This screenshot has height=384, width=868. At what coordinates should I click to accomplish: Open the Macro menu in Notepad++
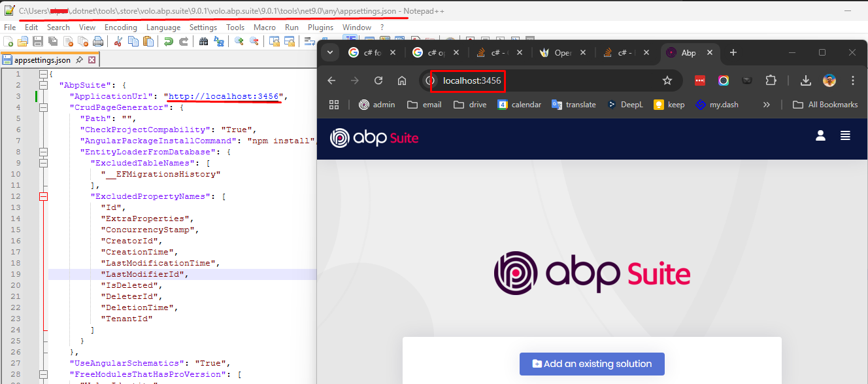pyautogui.click(x=265, y=27)
